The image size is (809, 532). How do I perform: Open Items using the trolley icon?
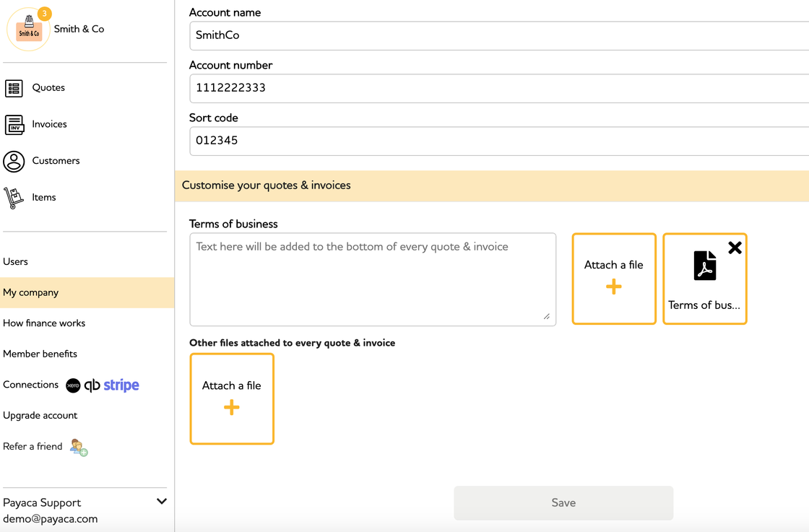(x=14, y=198)
